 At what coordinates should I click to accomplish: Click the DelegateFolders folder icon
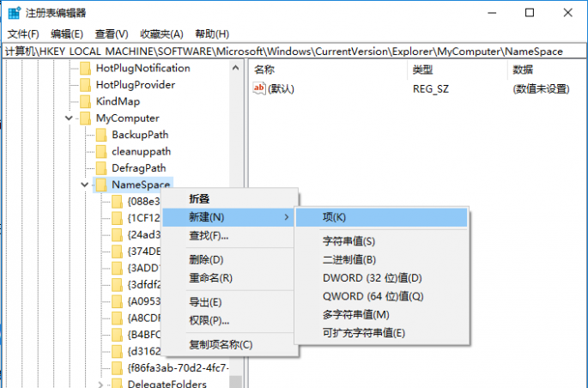(x=117, y=383)
